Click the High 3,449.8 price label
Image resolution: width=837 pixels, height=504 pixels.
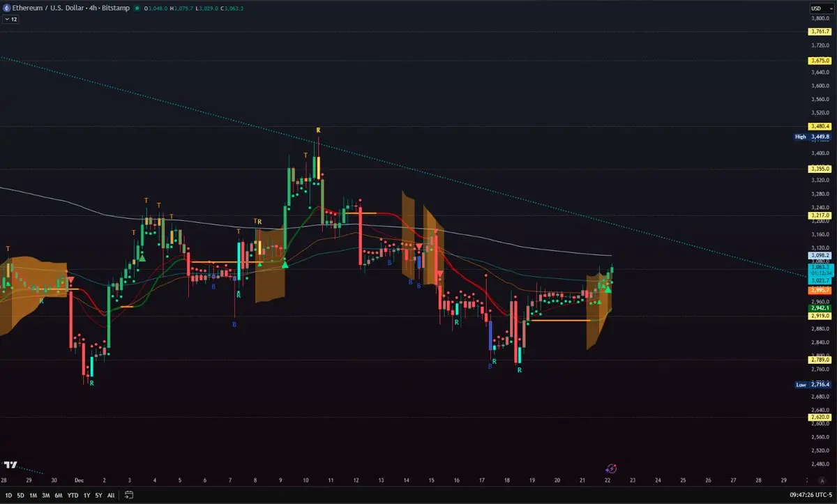(812, 137)
